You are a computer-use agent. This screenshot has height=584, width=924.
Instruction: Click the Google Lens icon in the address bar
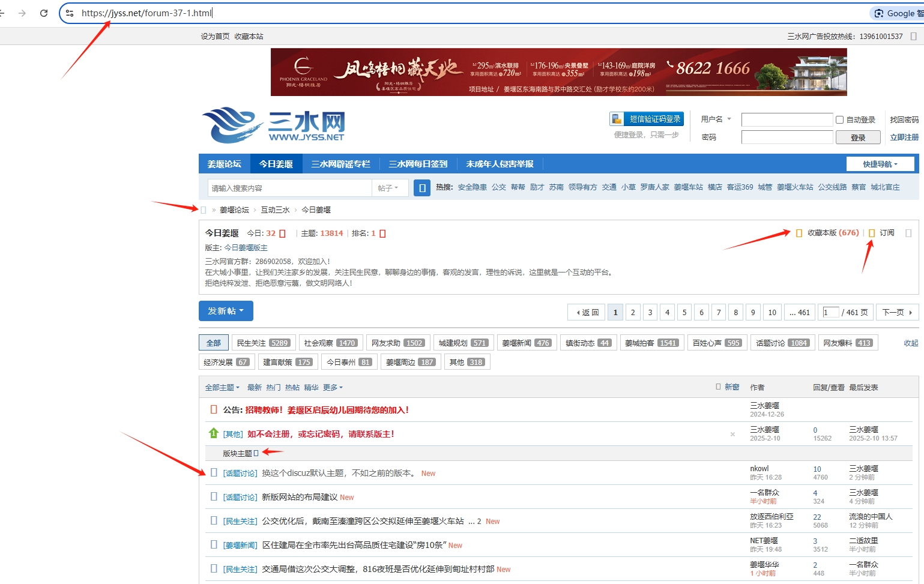(879, 13)
